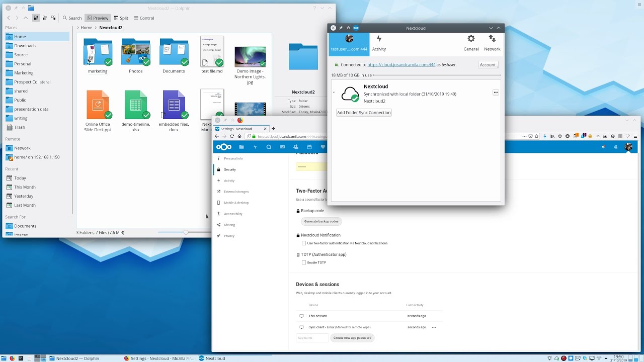The height and width of the screenshot is (362, 644).
Task: Open General settings in Nextcloud client
Action: click(x=471, y=43)
